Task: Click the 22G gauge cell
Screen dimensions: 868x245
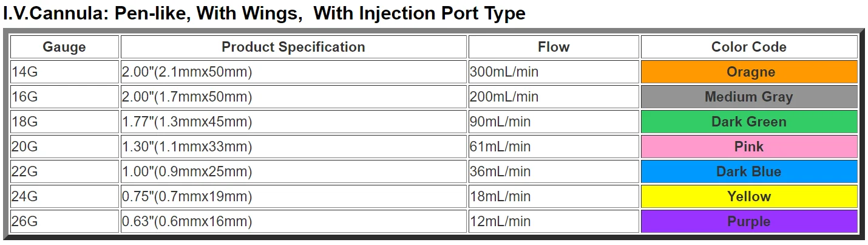Action: [x=64, y=171]
